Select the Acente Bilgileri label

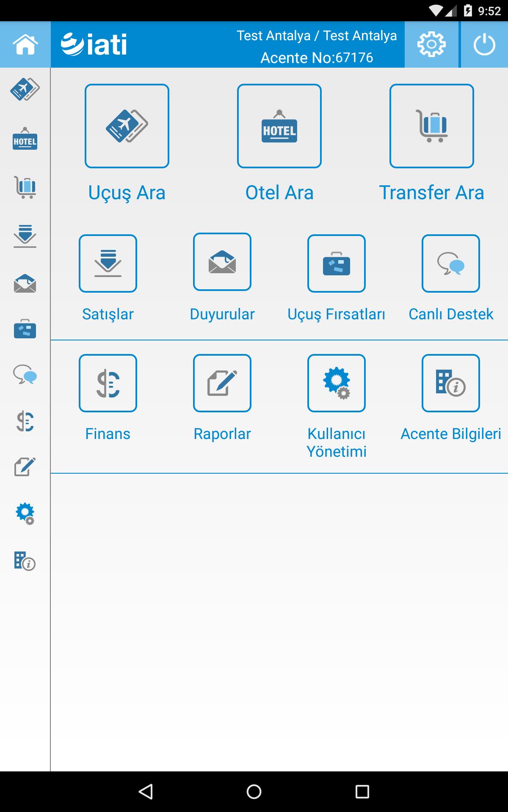451,434
